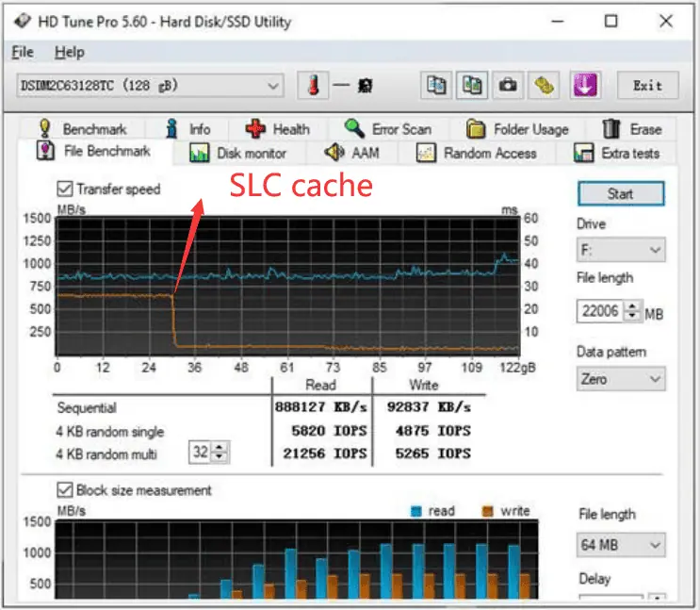This screenshot has height=610, width=700.
Task: Toggle the Transfer speed checkbox
Action: 65,189
